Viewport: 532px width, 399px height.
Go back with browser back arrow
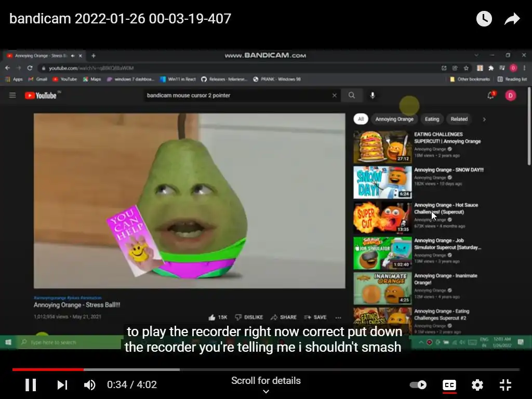pos(7,68)
